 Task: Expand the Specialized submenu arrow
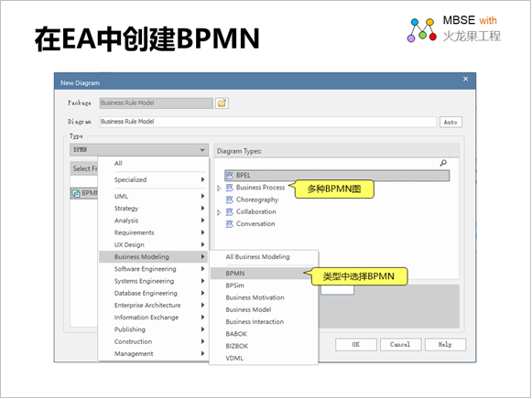pyautogui.click(x=202, y=179)
